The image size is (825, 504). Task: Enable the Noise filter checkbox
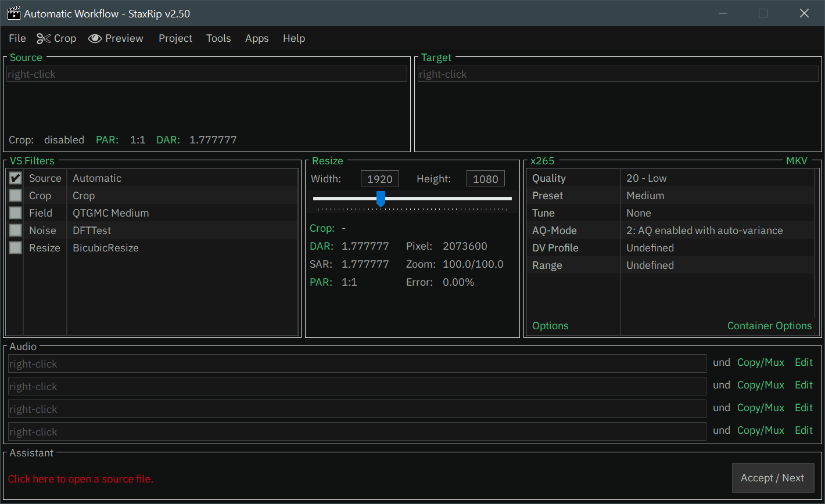click(16, 231)
